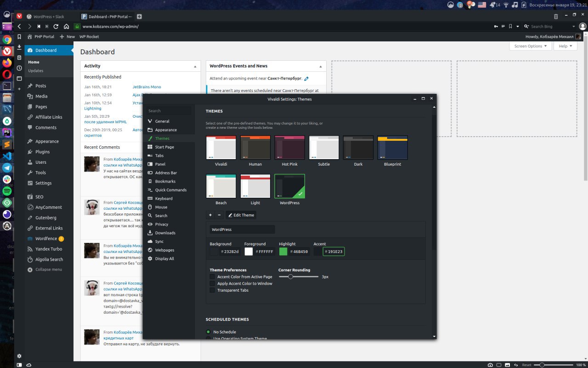Open Visual Studio Code from the dock

pos(7,156)
